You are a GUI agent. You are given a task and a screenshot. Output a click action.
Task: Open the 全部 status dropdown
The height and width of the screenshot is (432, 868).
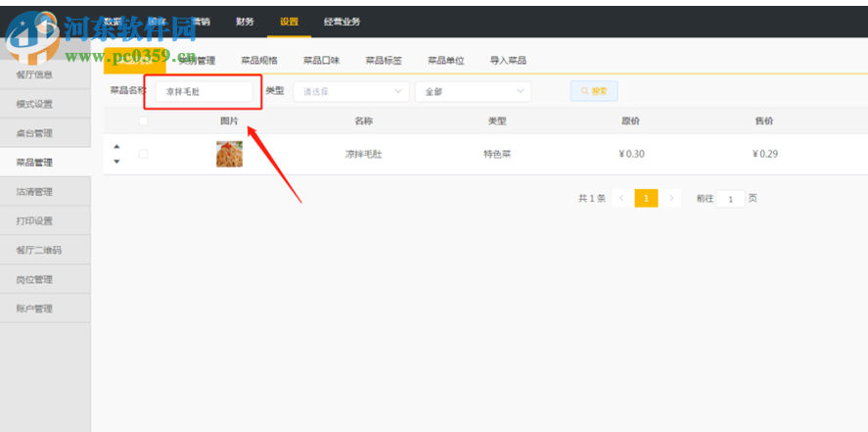[473, 91]
